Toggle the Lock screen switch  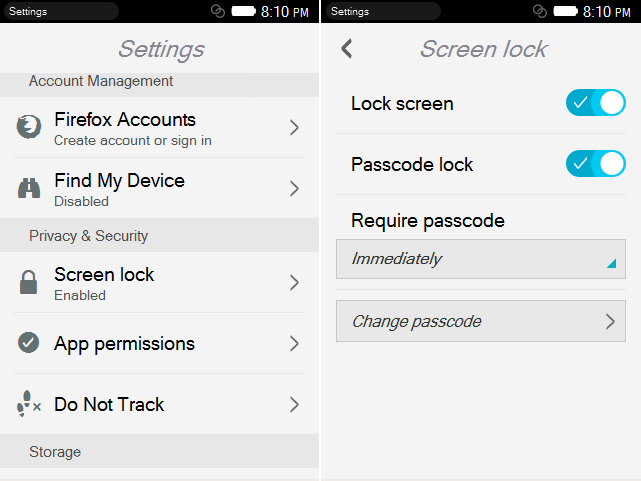coord(595,103)
